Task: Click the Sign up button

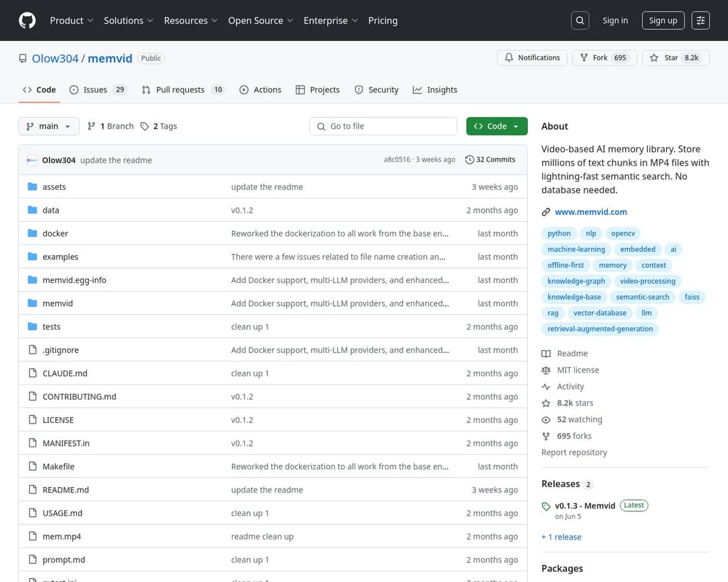Action: tap(663, 20)
